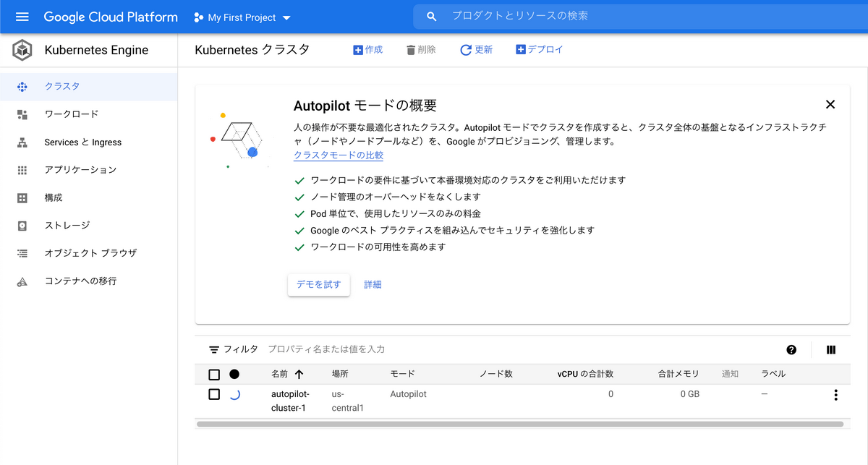Click the filter icon above the table
Image resolution: width=868 pixels, height=465 pixels.
(x=214, y=350)
